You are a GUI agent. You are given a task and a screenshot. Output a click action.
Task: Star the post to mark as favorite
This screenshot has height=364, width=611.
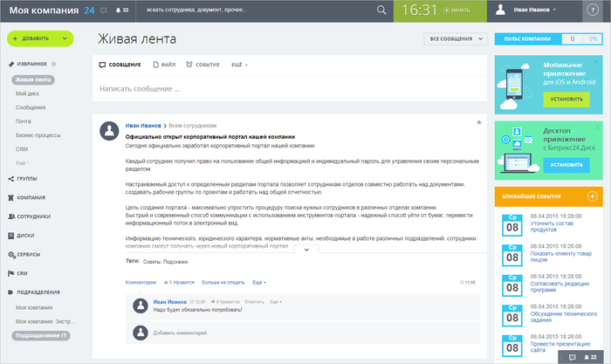(478, 123)
